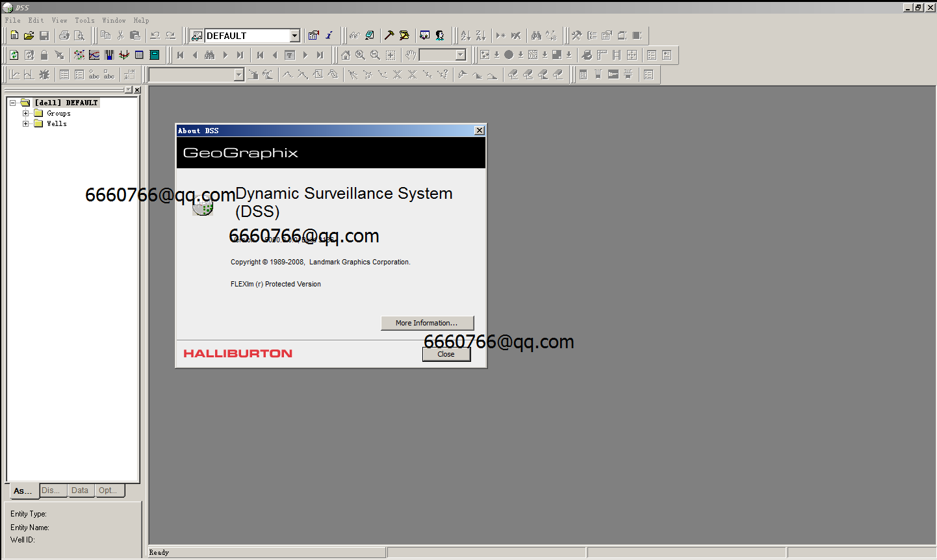937x560 pixels.
Task: Click the Go to first record arrow icon
Action: click(x=180, y=55)
